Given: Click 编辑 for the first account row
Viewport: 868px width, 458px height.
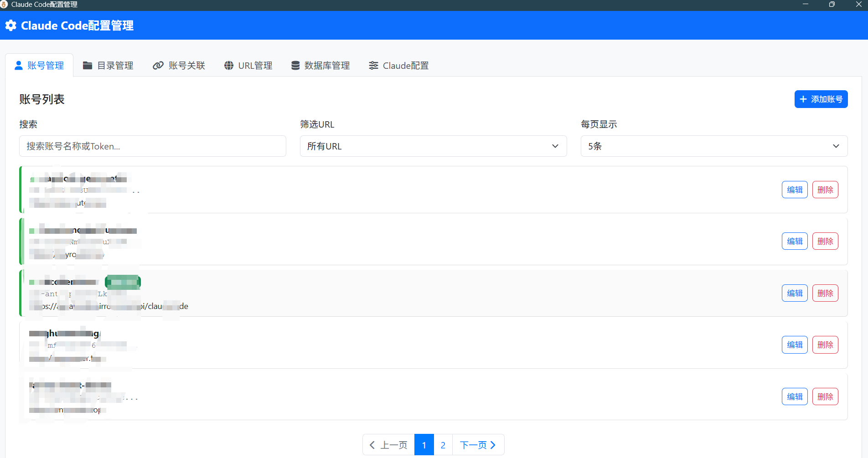Looking at the screenshot, I should [795, 190].
